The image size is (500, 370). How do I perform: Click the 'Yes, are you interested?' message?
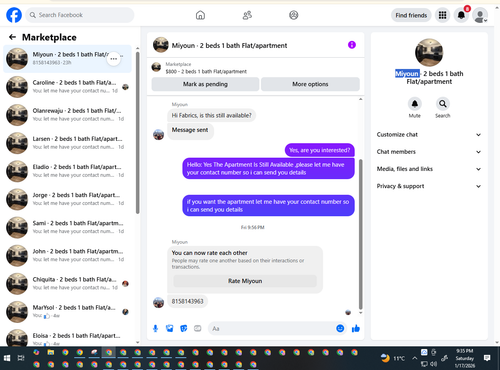click(x=320, y=150)
